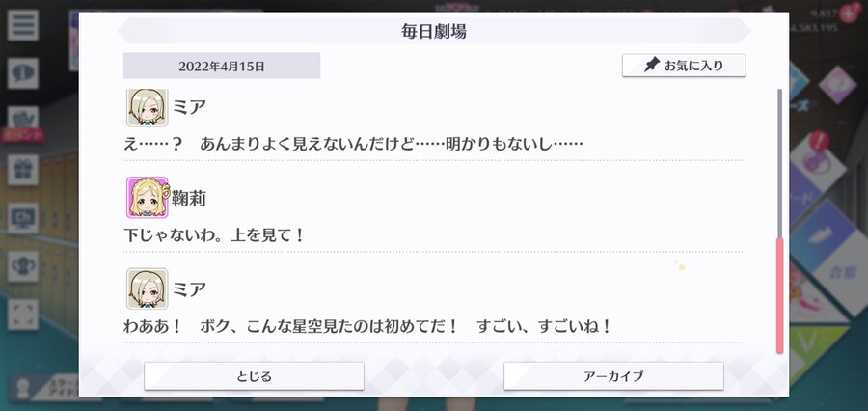Add this story to お気に入り favorites
Screen dimensions: 868x411
tap(684, 66)
